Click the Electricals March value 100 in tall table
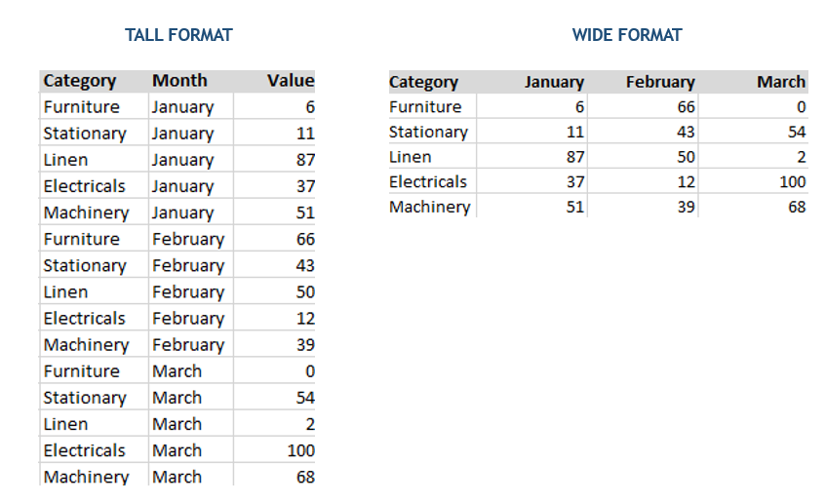Screen dimensions: 826x504 tap(300, 450)
